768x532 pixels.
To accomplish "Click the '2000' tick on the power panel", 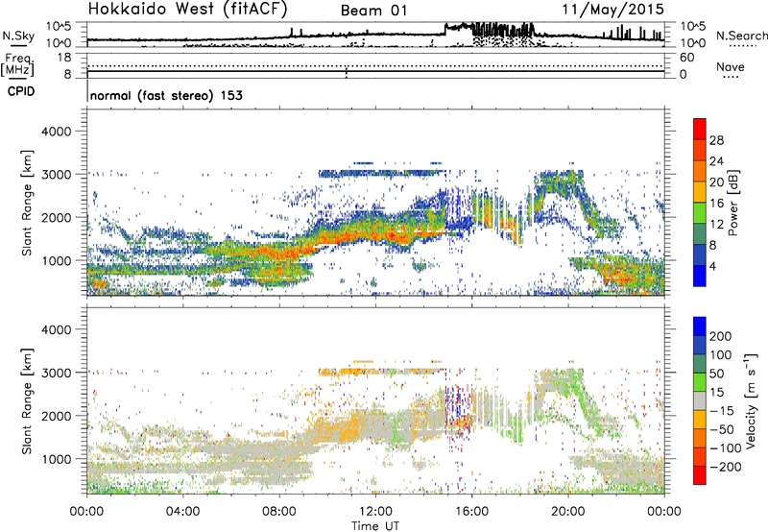I will (56, 217).
